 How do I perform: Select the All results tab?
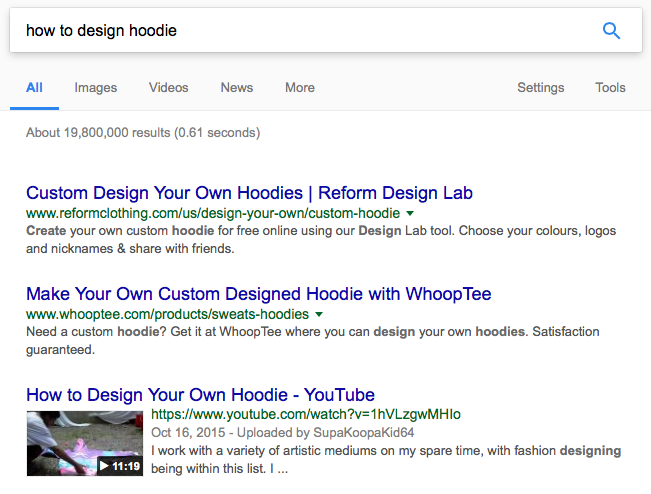pos(34,88)
